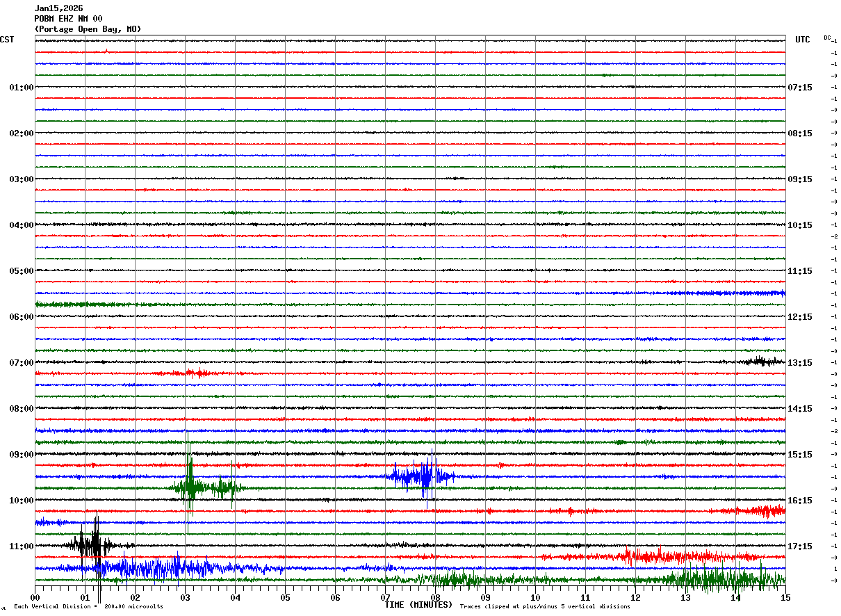Select the 01:00 CST time label

(21, 87)
